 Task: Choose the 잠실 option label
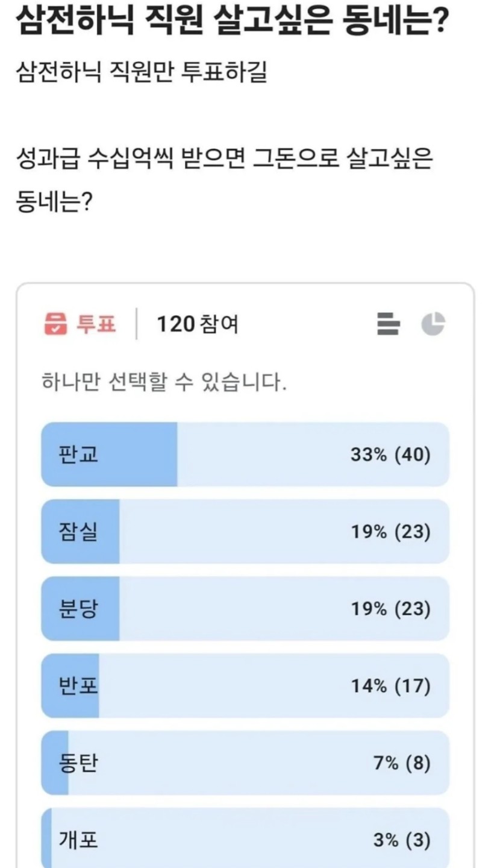(78, 532)
